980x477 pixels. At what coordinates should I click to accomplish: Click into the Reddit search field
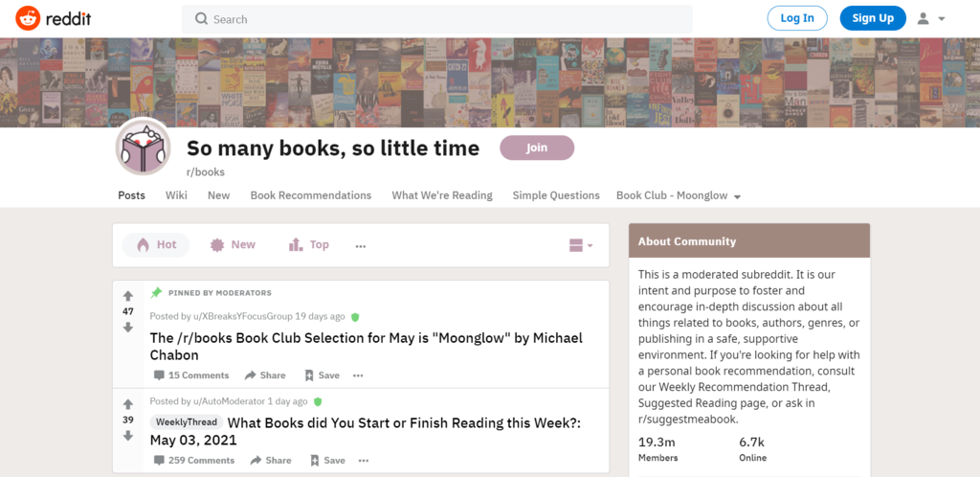click(436, 19)
